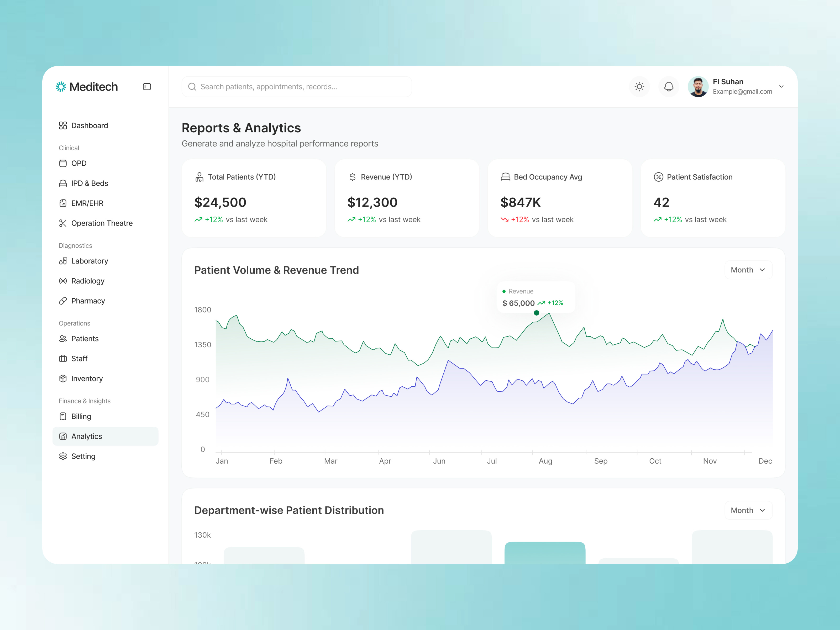
Task: Go to Patients list
Action: [106, 339]
